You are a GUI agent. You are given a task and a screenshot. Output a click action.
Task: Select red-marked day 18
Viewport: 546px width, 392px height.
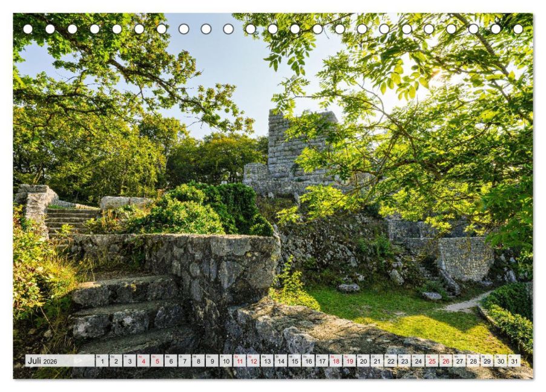coord(335,361)
